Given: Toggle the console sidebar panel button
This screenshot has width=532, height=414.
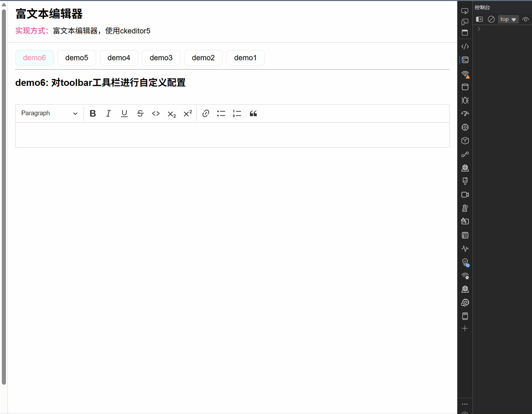Looking at the screenshot, I should click(480, 19).
